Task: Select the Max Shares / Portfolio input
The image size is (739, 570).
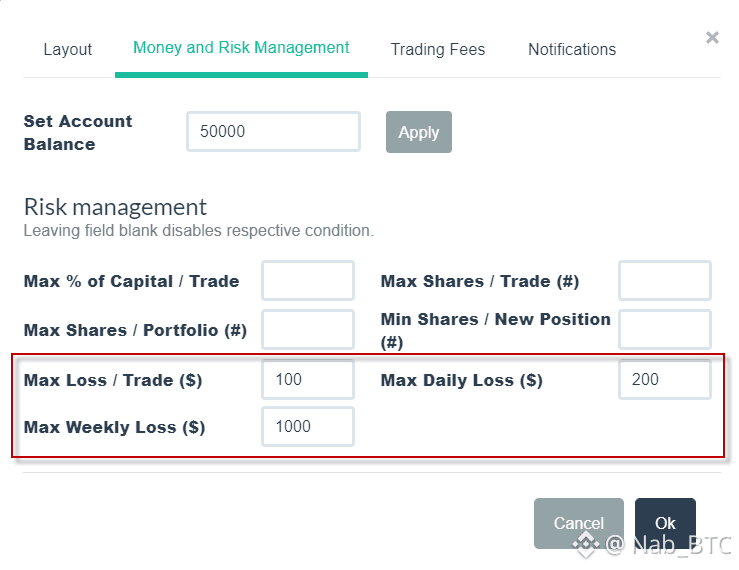Action: 308,330
